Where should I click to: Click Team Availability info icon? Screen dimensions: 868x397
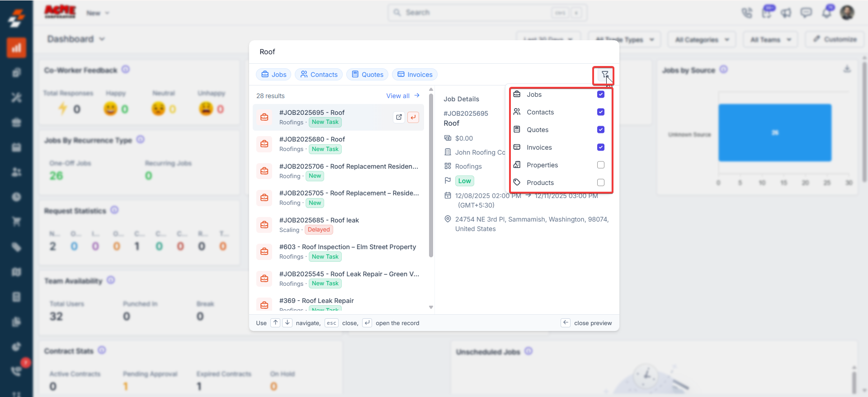coord(111,280)
